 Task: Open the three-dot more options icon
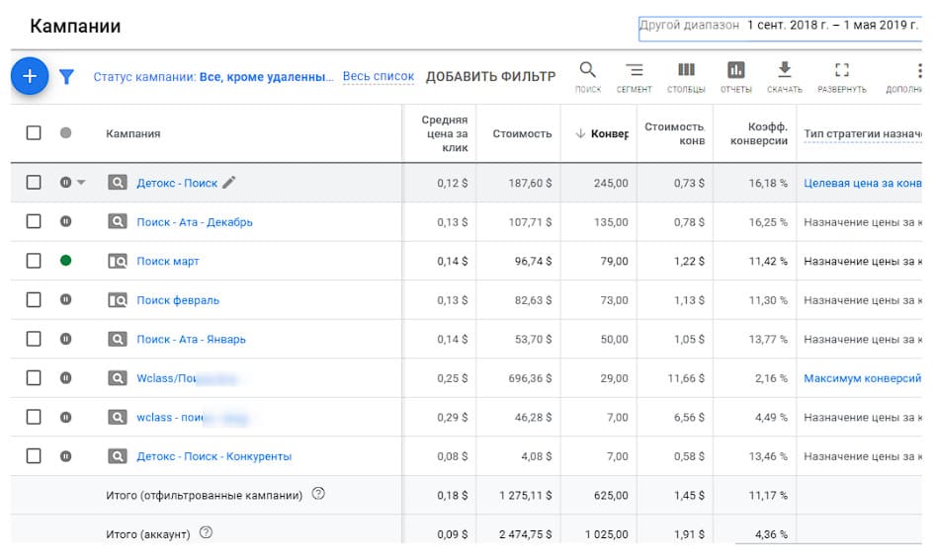pyautogui.click(x=918, y=71)
